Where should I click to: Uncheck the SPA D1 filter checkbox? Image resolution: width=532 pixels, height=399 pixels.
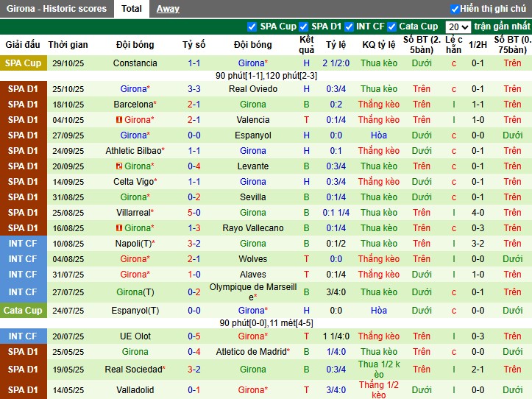point(305,27)
